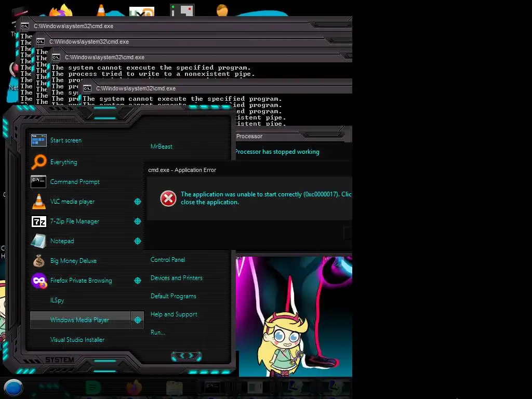This screenshot has height=399, width=532.
Task: Launch Everything via its magnifier icon
Action: click(38, 162)
